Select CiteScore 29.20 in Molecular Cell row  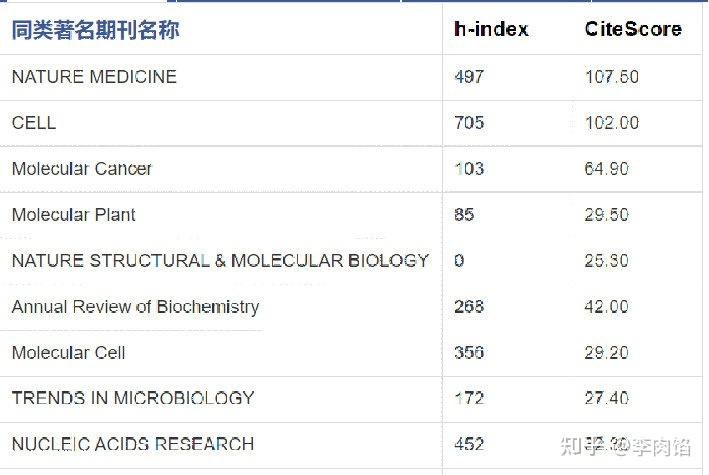coord(606,353)
